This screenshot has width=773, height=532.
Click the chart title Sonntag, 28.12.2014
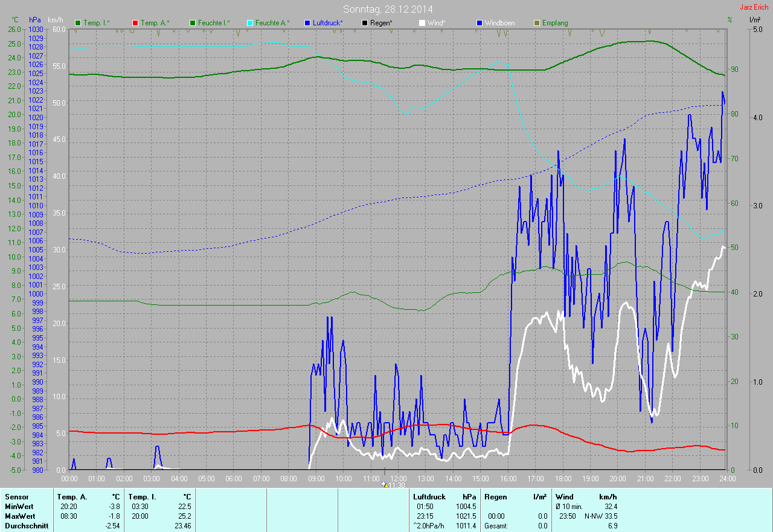coord(388,9)
